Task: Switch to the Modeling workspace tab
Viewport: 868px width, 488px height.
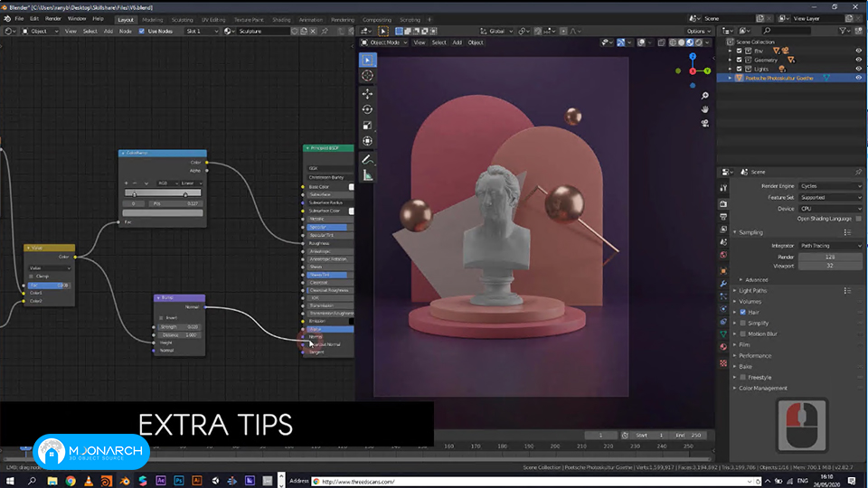Action: pos(152,20)
